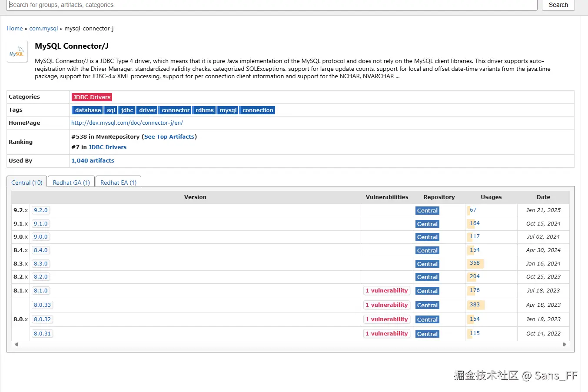Open com.mysql breadcrumb link
Screen dimensions: 588x392
(x=43, y=28)
